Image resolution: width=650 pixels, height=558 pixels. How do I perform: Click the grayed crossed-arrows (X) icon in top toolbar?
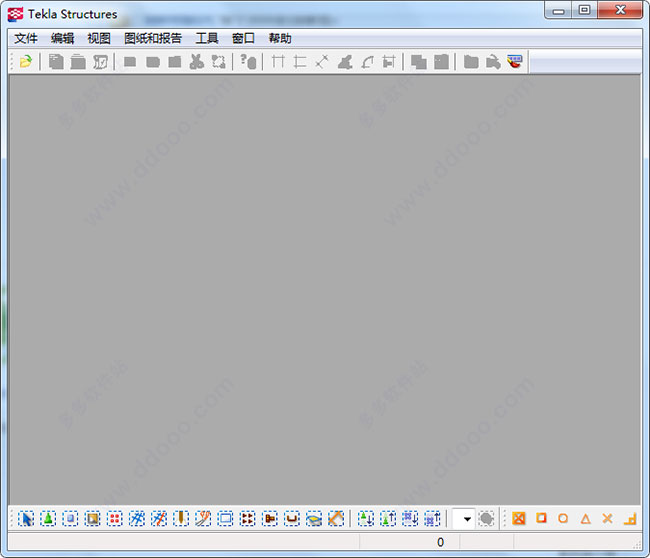tap(322, 62)
